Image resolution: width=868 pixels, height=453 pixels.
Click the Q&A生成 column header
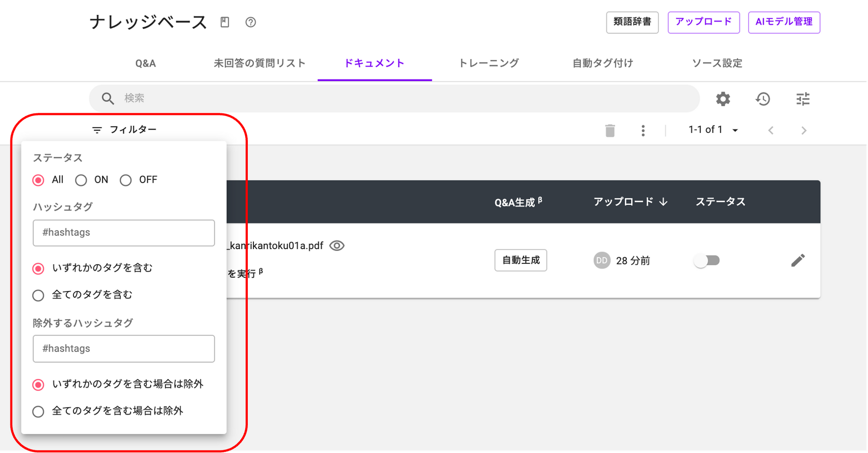point(519,202)
